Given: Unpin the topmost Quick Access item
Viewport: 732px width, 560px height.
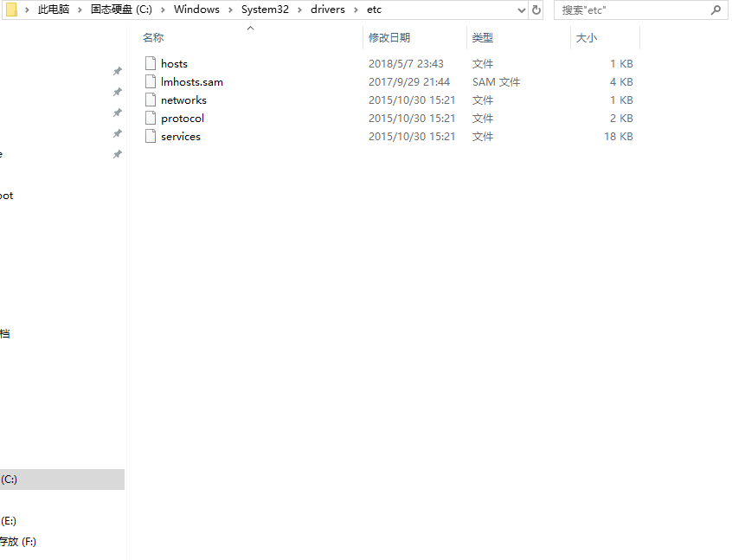Looking at the screenshot, I should [117, 70].
